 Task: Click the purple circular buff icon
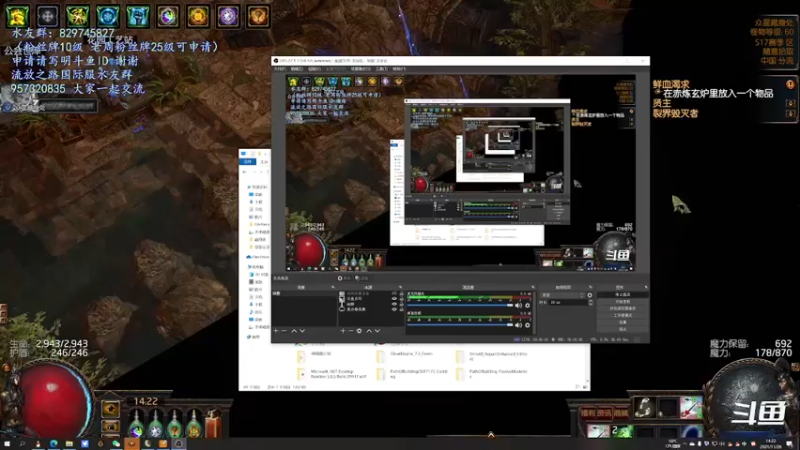tap(228, 16)
